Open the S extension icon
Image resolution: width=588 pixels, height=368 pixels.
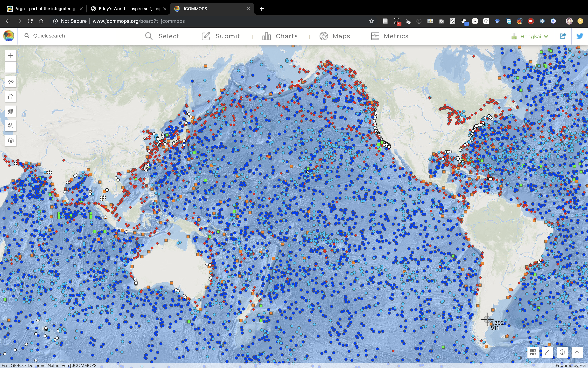point(452,21)
